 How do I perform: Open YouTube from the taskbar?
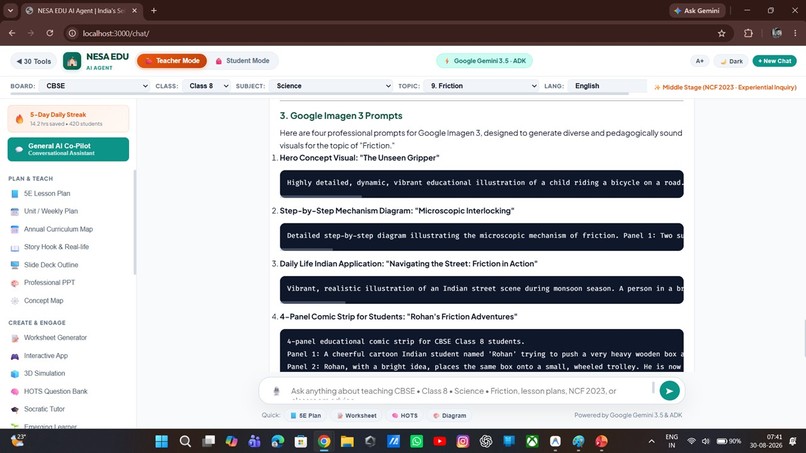tap(439, 441)
